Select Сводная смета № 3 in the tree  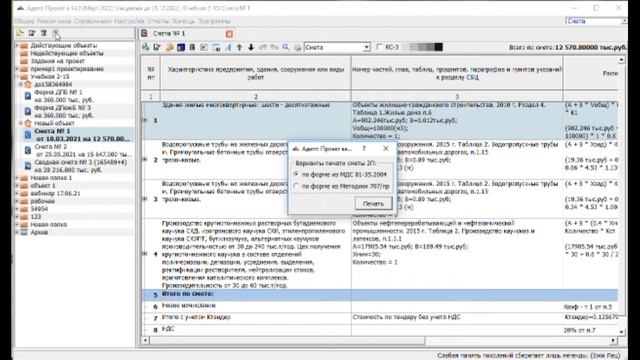[x=80, y=166]
